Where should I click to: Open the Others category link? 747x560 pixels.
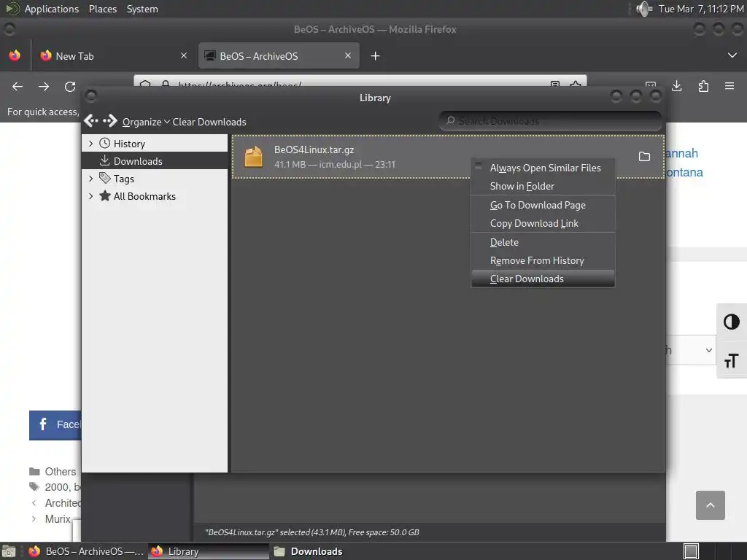(x=61, y=472)
